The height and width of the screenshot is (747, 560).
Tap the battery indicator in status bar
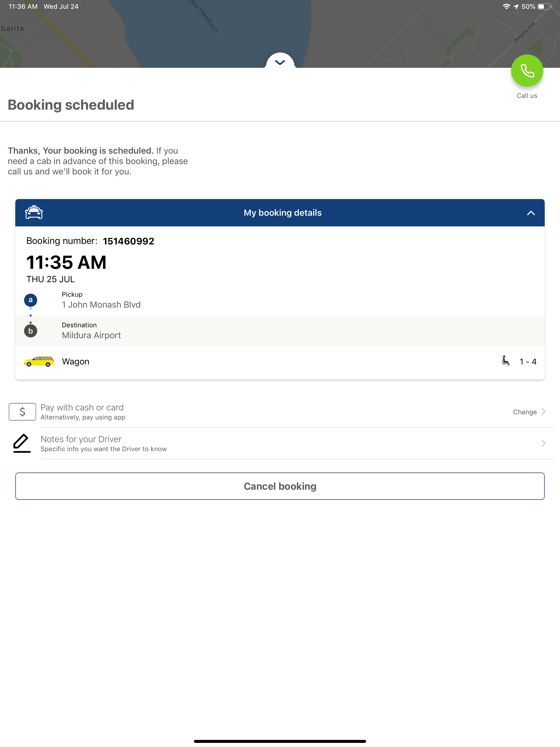(x=544, y=6)
